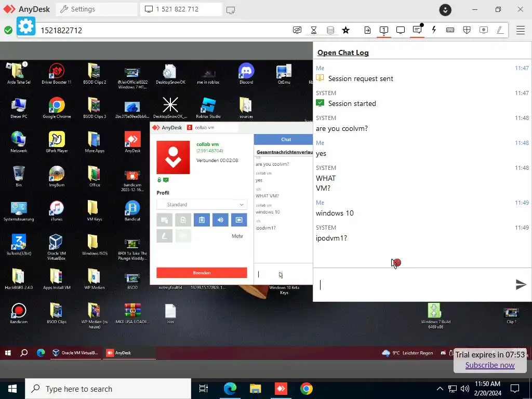The height and width of the screenshot is (399, 532).
Task: Open AnyDesk hamburger main menu
Action: click(x=521, y=30)
